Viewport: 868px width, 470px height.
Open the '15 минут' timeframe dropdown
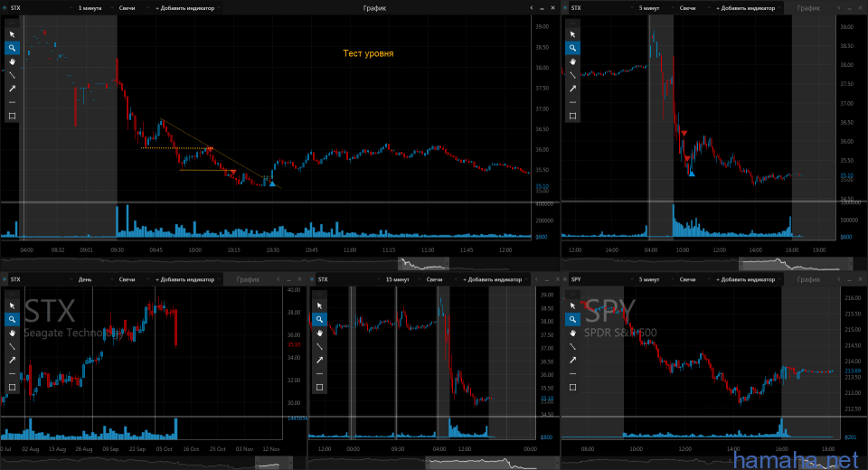click(401, 279)
